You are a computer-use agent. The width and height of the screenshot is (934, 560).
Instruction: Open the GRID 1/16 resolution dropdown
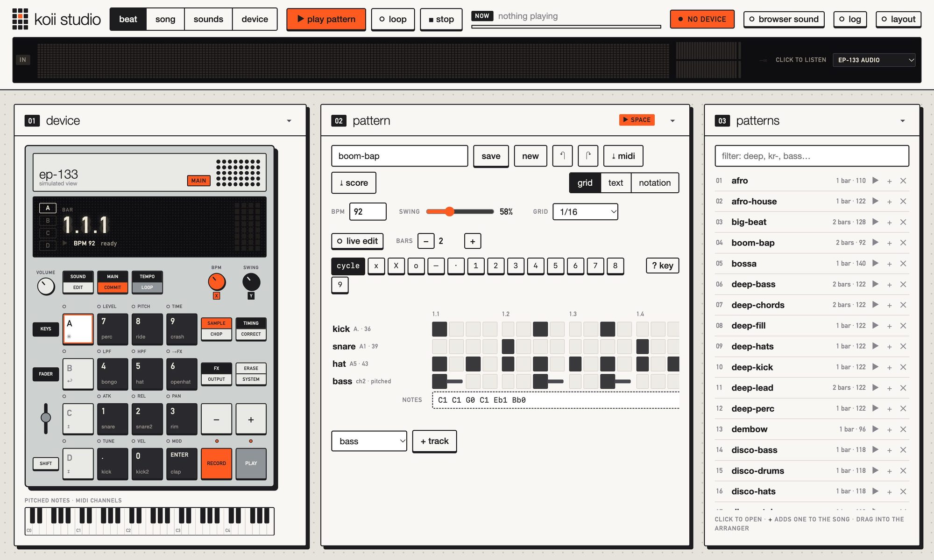point(585,212)
